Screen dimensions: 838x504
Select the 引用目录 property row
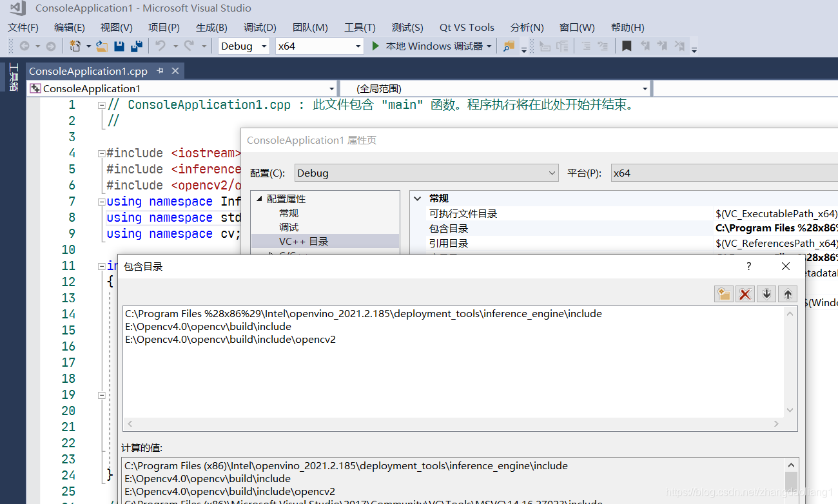pos(623,243)
